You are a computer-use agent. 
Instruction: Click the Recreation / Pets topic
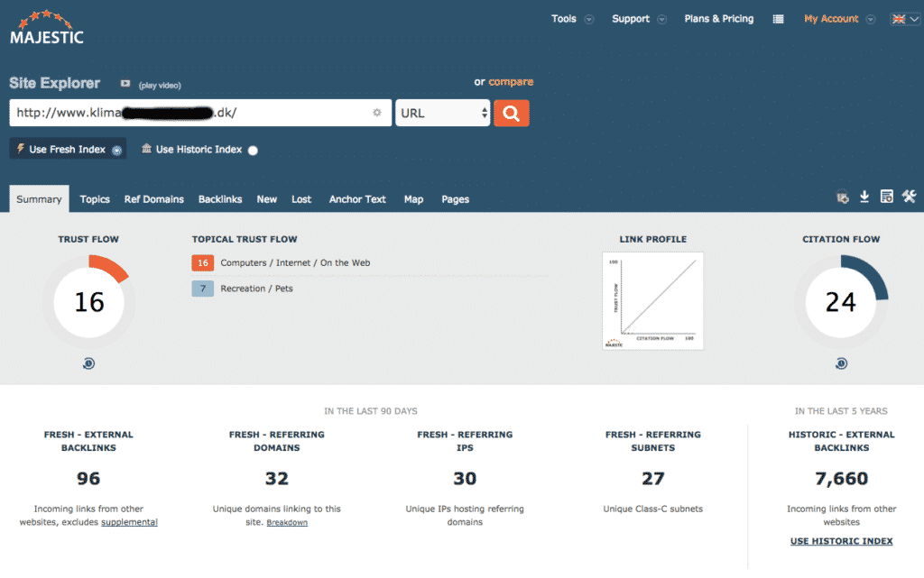(256, 289)
